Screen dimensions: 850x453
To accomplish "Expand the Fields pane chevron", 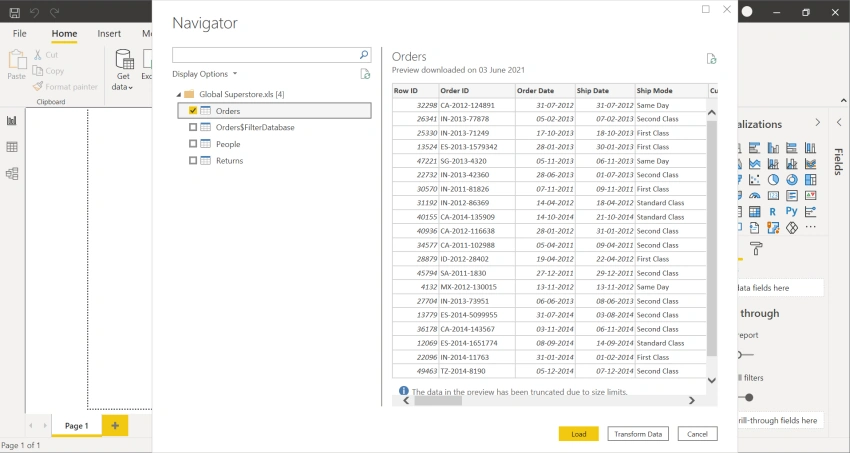I will pyautogui.click(x=839, y=122).
